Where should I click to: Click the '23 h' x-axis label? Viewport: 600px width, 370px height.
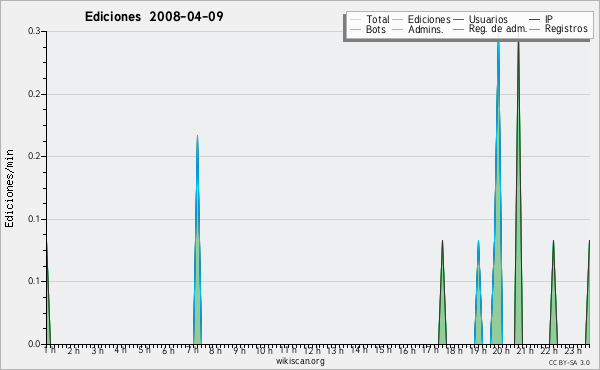pos(572,350)
